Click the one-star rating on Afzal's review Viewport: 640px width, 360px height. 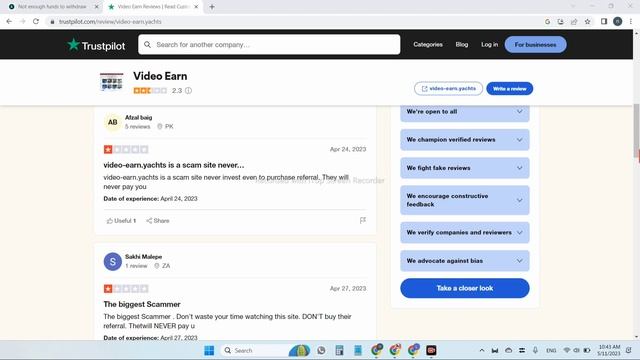(x=126, y=149)
